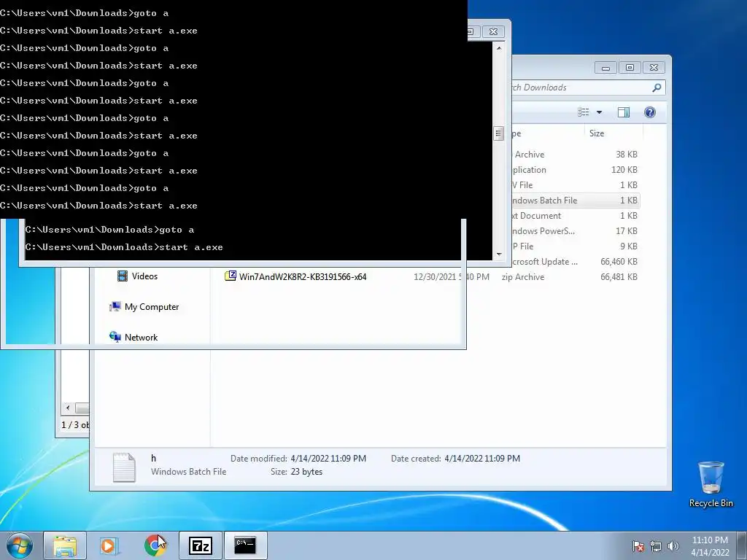This screenshot has height=560, width=747.
Task: Select the 120 KB Application row
Action: [x=575, y=169]
